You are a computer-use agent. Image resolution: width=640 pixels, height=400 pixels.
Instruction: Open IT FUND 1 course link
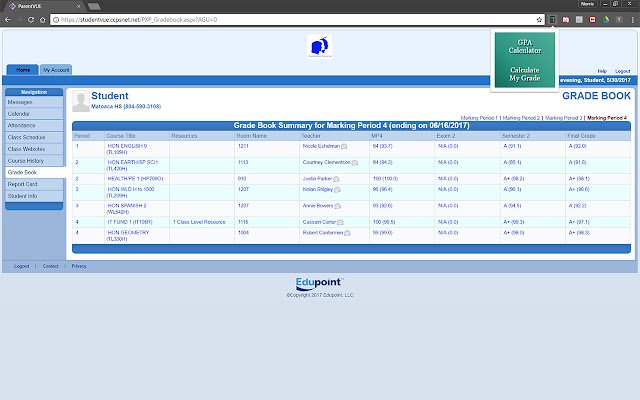130,222
